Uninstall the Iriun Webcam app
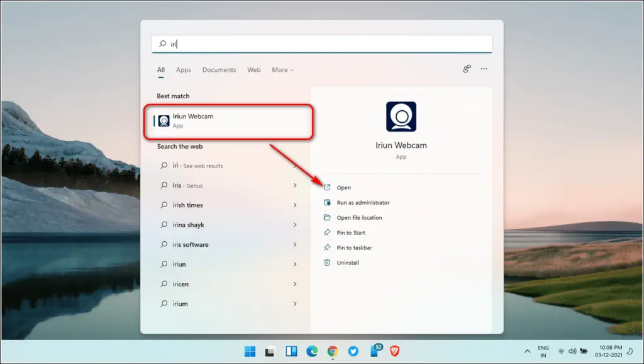 tap(347, 263)
